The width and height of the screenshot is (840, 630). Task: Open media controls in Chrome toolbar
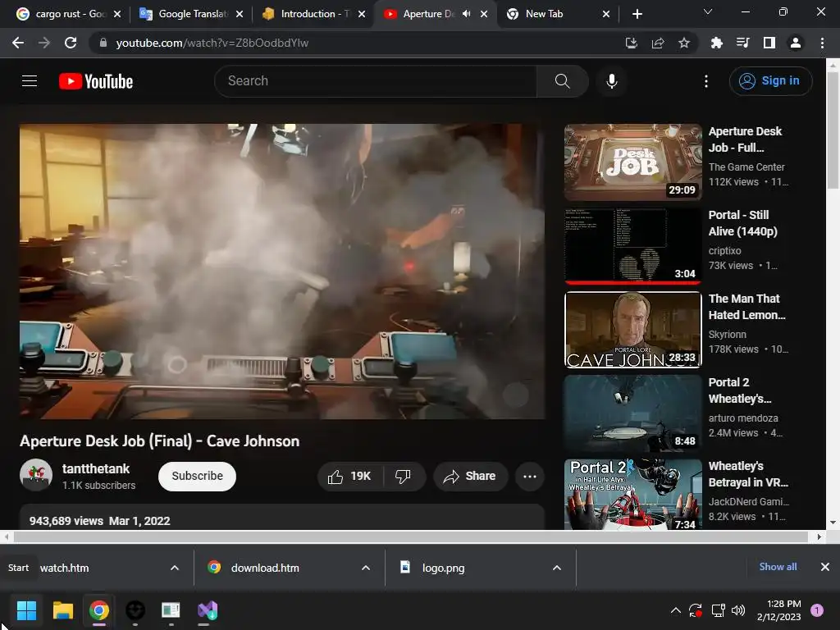click(743, 43)
